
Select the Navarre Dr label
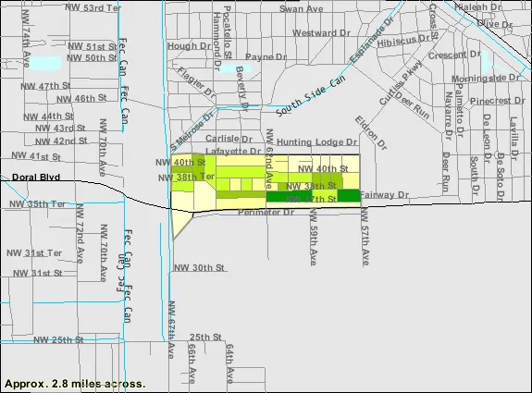(449, 116)
